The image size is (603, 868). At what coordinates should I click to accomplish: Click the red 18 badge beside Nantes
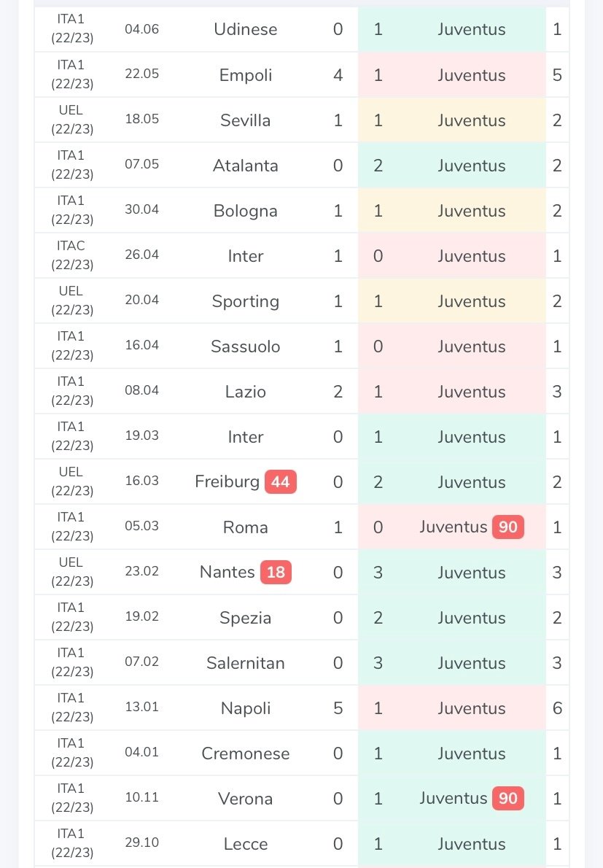(x=276, y=573)
